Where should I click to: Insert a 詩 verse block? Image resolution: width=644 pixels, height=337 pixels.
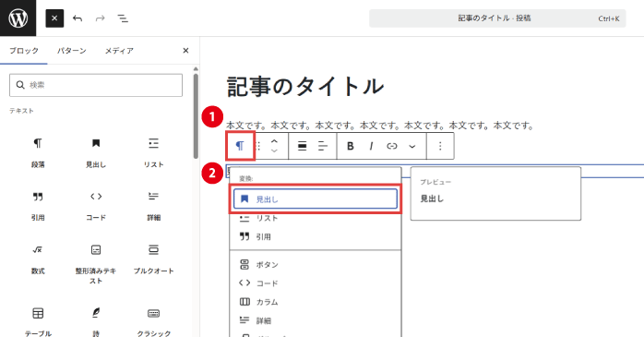(96, 321)
